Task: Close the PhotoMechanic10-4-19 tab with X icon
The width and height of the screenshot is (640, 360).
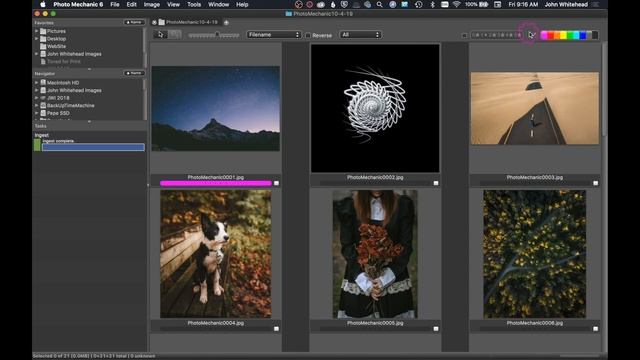Action: (x=154, y=22)
